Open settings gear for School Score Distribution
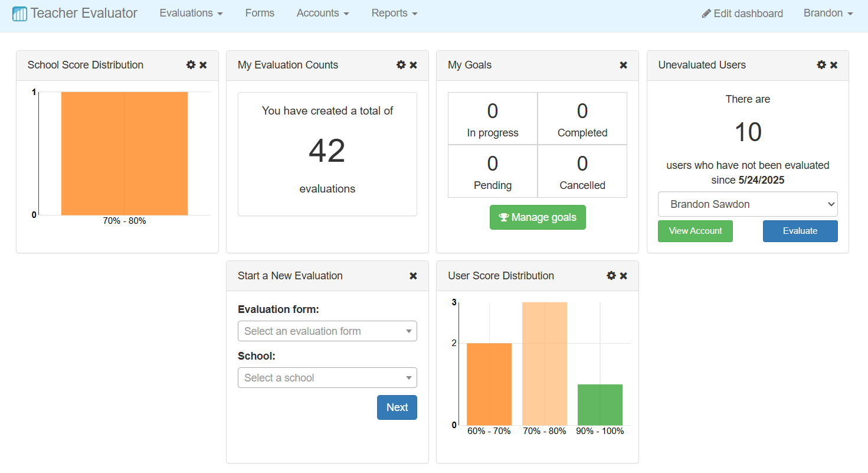Image resolution: width=868 pixels, height=473 pixels. point(191,65)
